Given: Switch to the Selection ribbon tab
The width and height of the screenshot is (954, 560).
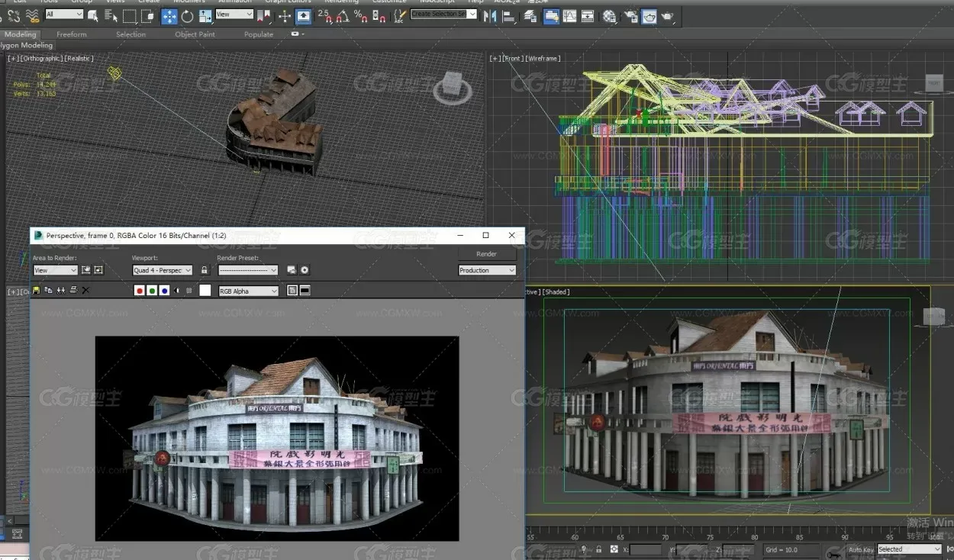Looking at the screenshot, I should pos(131,34).
